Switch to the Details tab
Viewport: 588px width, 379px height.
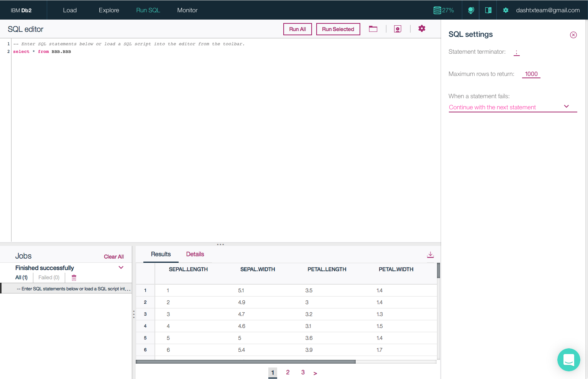[x=195, y=254]
